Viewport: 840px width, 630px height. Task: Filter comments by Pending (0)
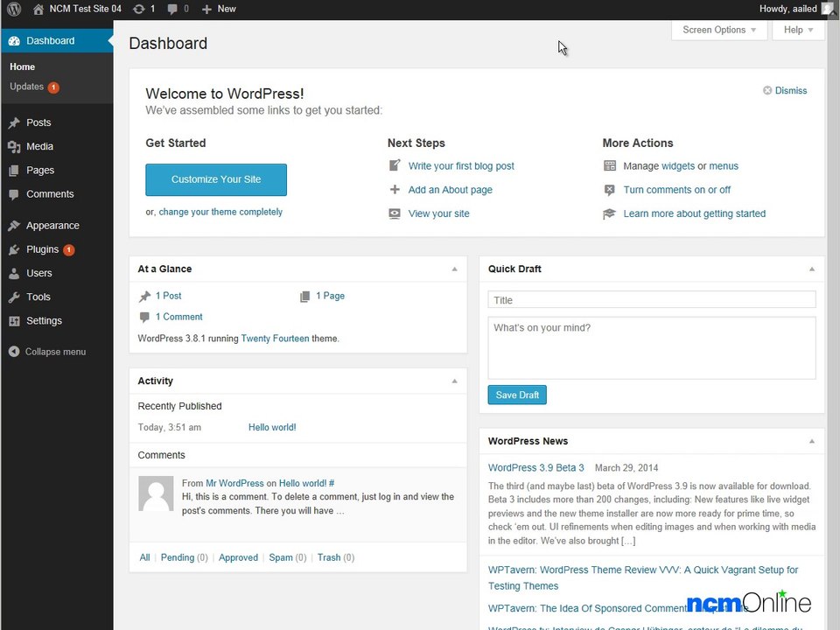pos(185,557)
